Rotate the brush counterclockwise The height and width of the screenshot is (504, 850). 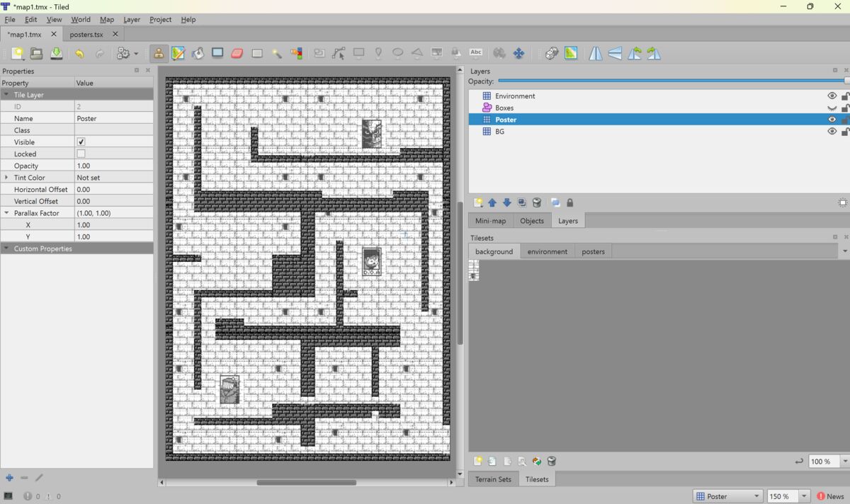coord(635,52)
